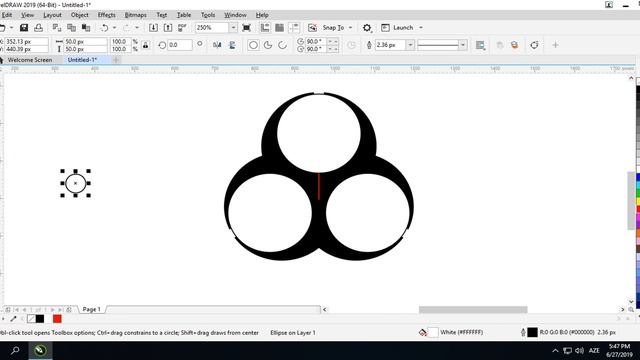
Task: Toggle snapping off icon beside Snap To
Action: (x=312, y=28)
